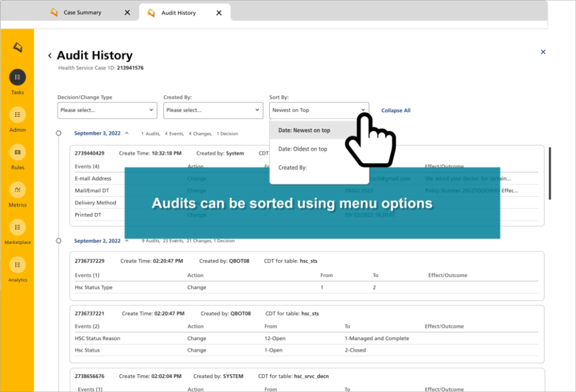Viewport: 576px width, 392px height.
Task: Open the Admin sidebar icon
Action: (17, 115)
